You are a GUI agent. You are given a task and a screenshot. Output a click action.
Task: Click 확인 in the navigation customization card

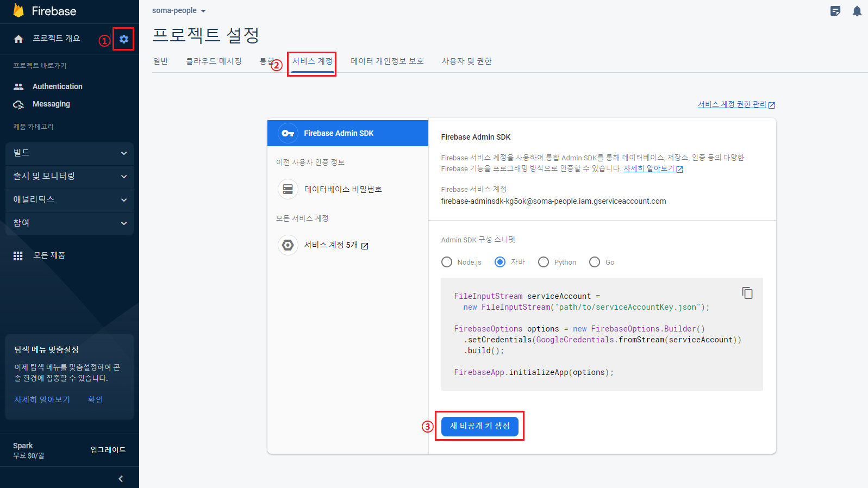pyautogui.click(x=96, y=399)
